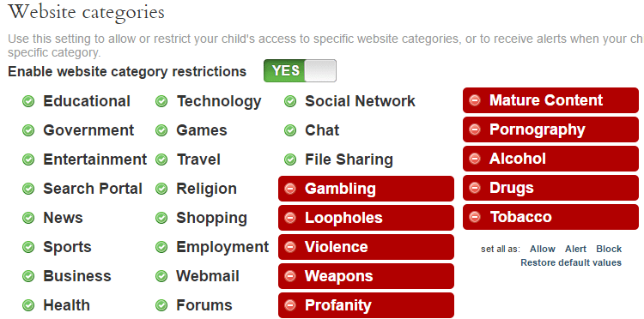Click the Weapons blocked category bar
The height and width of the screenshot is (319, 644).
click(366, 276)
